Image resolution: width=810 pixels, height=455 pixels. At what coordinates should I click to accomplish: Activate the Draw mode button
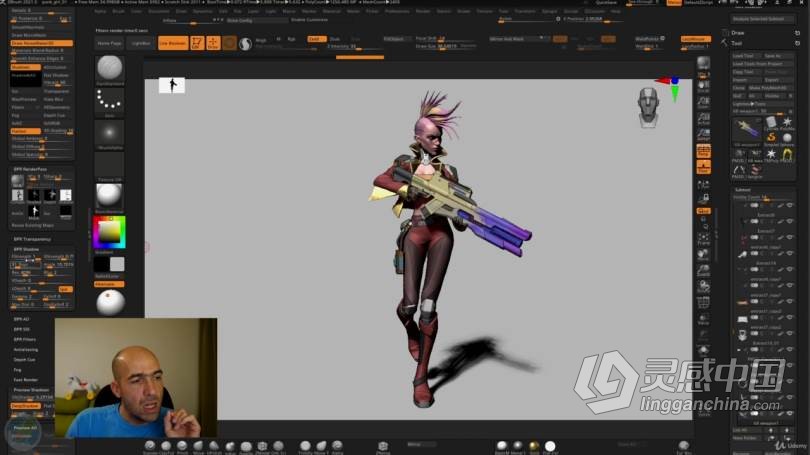tap(213, 43)
